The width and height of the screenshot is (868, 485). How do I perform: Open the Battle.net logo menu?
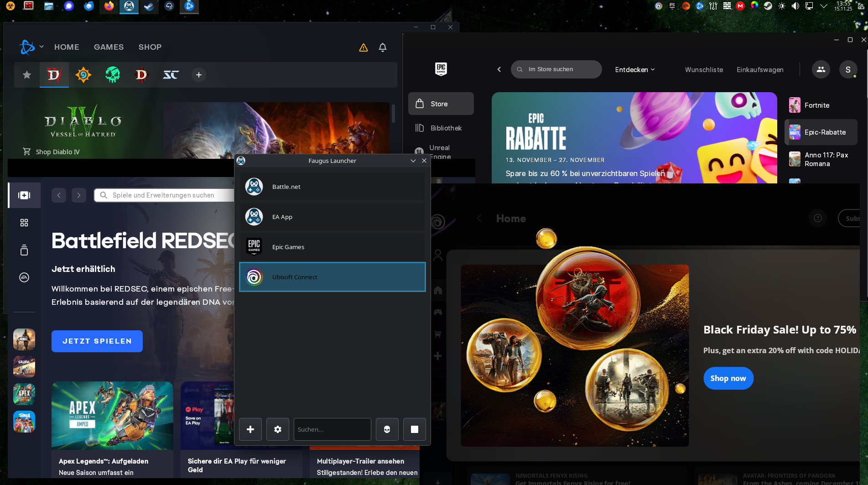(31, 47)
